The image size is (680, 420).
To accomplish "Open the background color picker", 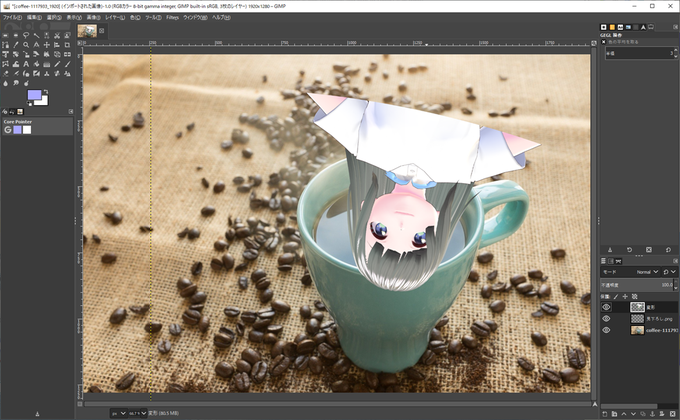I will coord(43,101).
